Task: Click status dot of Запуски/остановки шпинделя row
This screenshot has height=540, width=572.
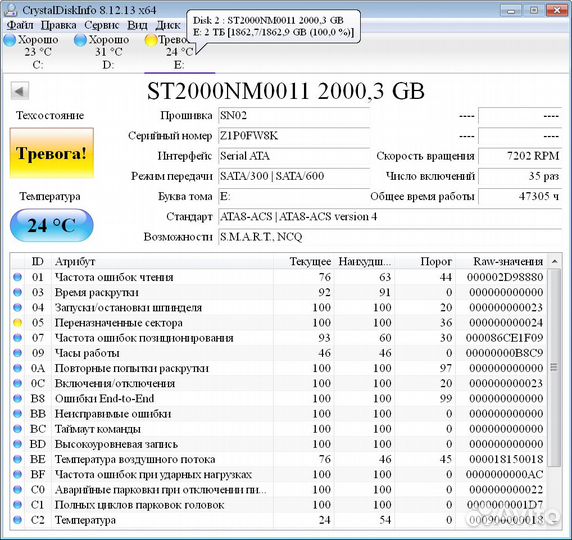Action: point(18,308)
